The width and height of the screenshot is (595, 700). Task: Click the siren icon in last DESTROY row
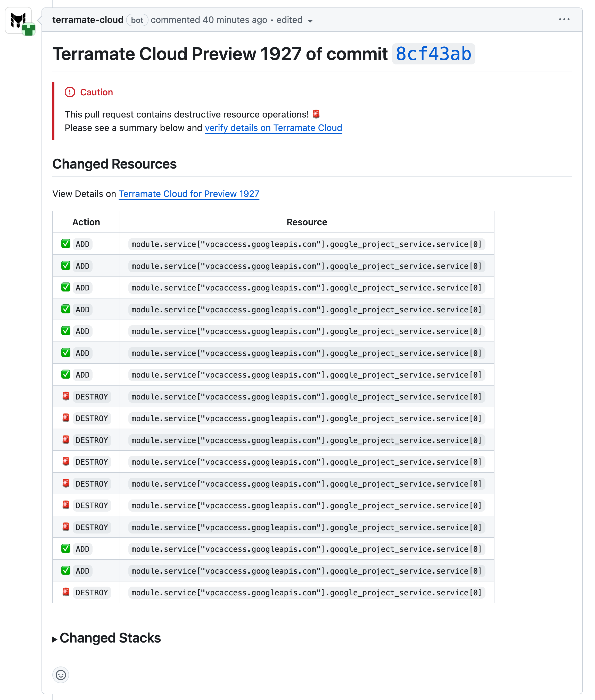point(66,592)
